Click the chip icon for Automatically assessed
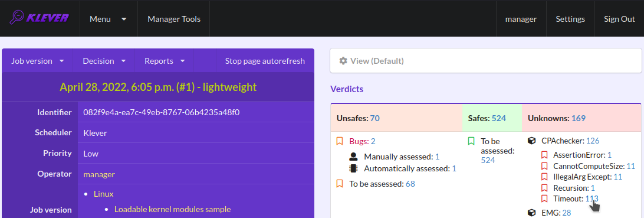Image resolution: width=644 pixels, height=218 pixels. (x=353, y=168)
